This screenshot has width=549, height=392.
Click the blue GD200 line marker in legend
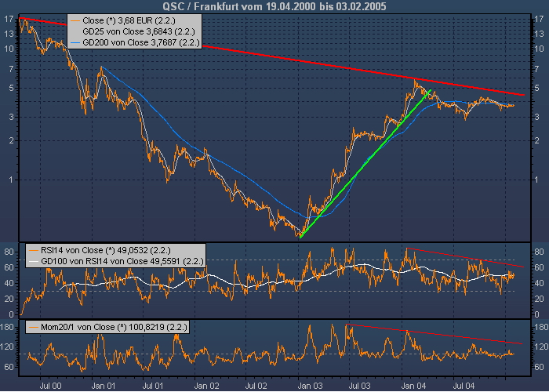75,43
